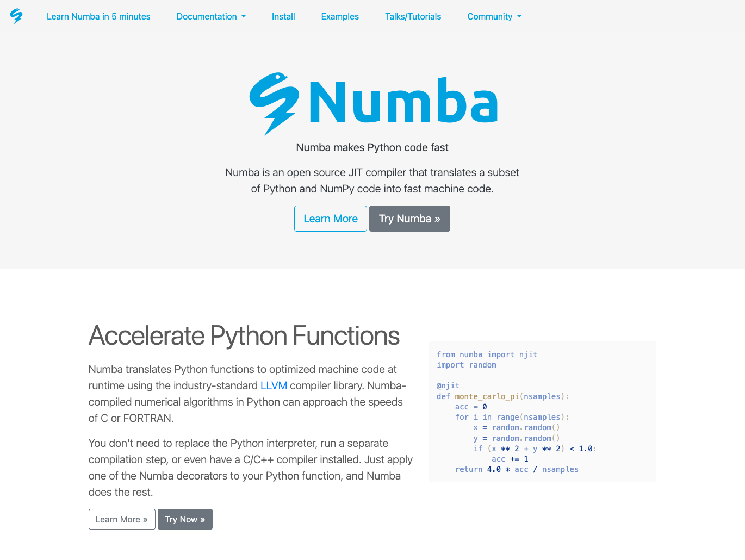Follow the LLVM hyperlink
This screenshot has height=560, width=745.
pyautogui.click(x=274, y=385)
